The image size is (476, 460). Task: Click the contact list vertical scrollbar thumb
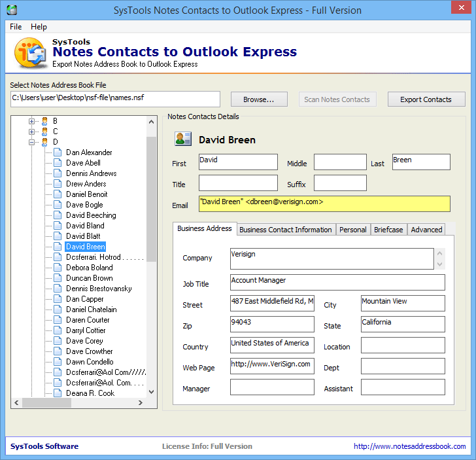(152, 199)
